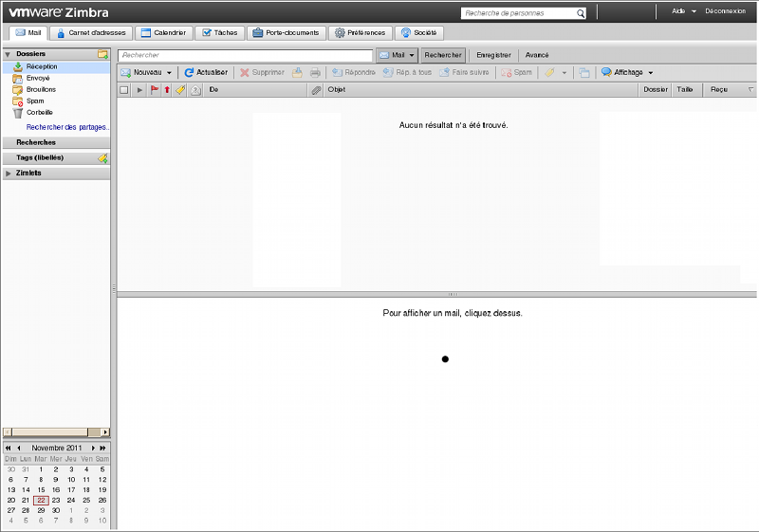The image size is (759, 532).
Task: Sort by the flag column icon
Action: coord(155,89)
